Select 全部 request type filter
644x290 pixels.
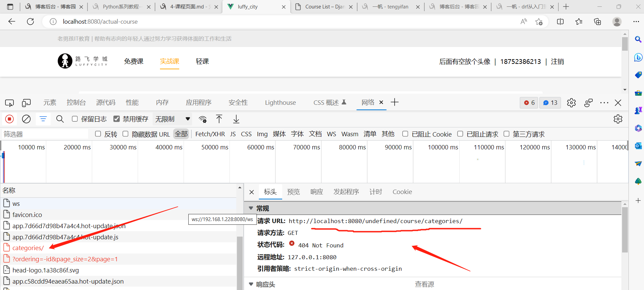click(x=181, y=134)
